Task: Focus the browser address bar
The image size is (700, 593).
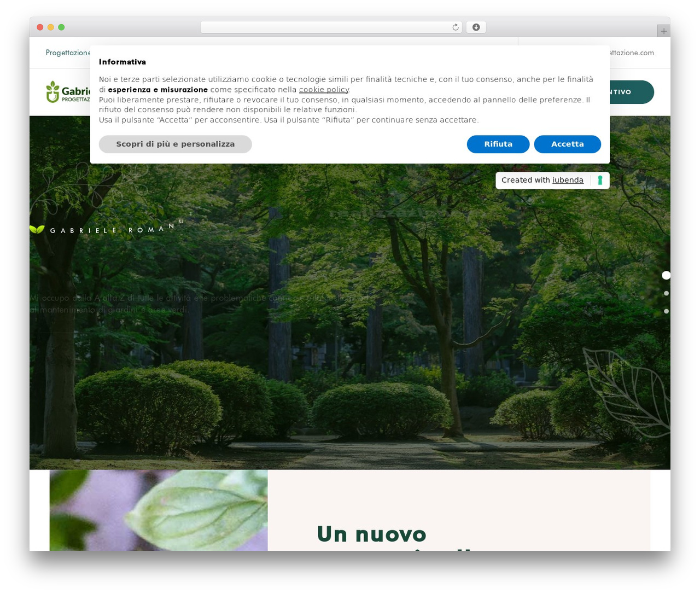Action: click(331, 27)
